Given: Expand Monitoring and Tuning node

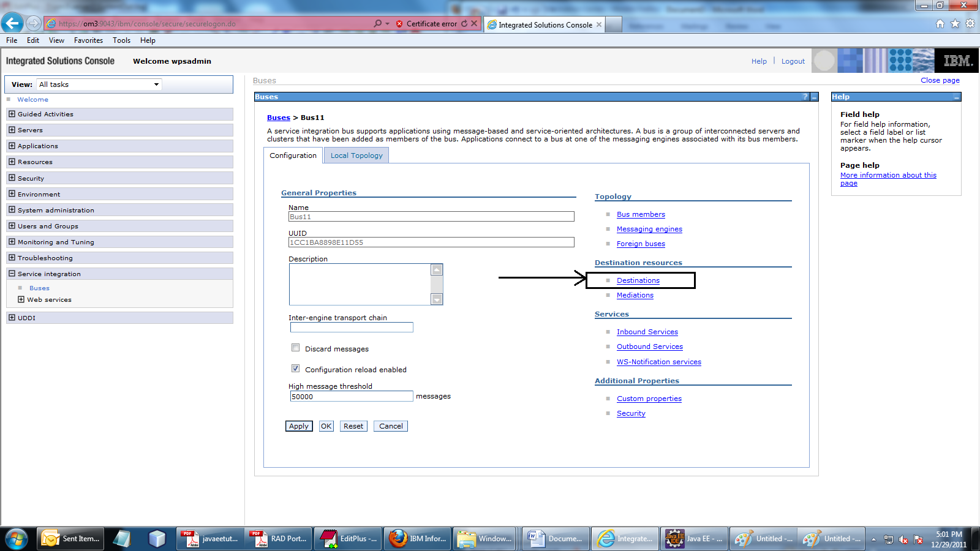Looking at the screenshot, I should point(12,242).
